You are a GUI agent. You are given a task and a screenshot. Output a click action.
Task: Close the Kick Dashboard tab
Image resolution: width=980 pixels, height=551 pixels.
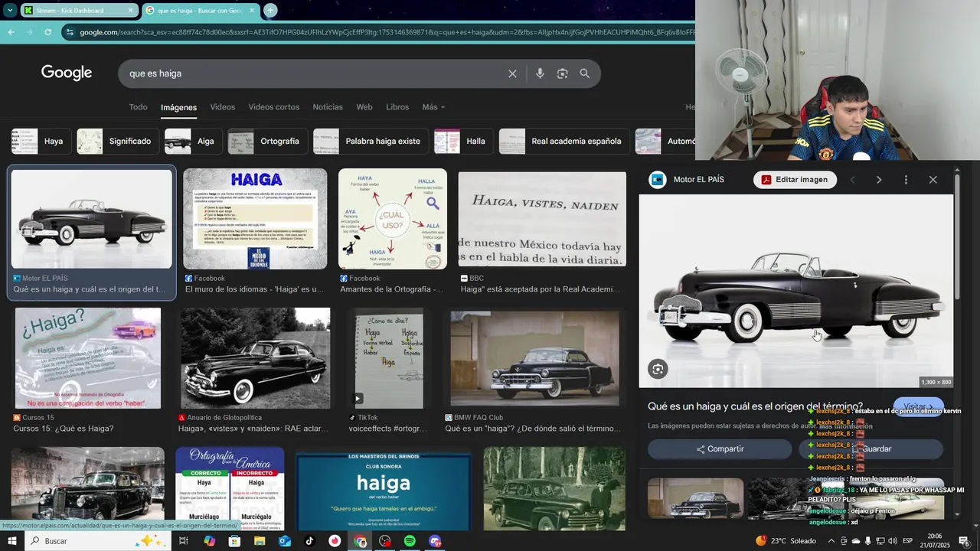pos(130,11)
